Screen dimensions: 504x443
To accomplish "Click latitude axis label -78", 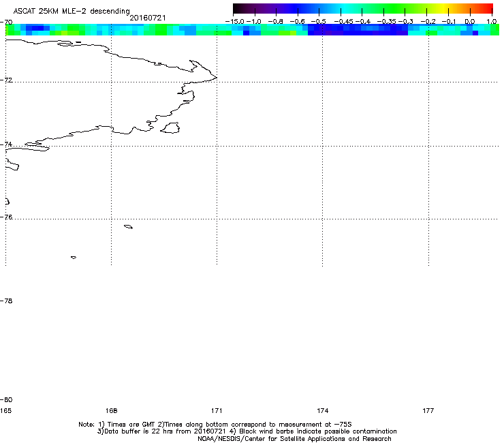I will pos(6,301).
